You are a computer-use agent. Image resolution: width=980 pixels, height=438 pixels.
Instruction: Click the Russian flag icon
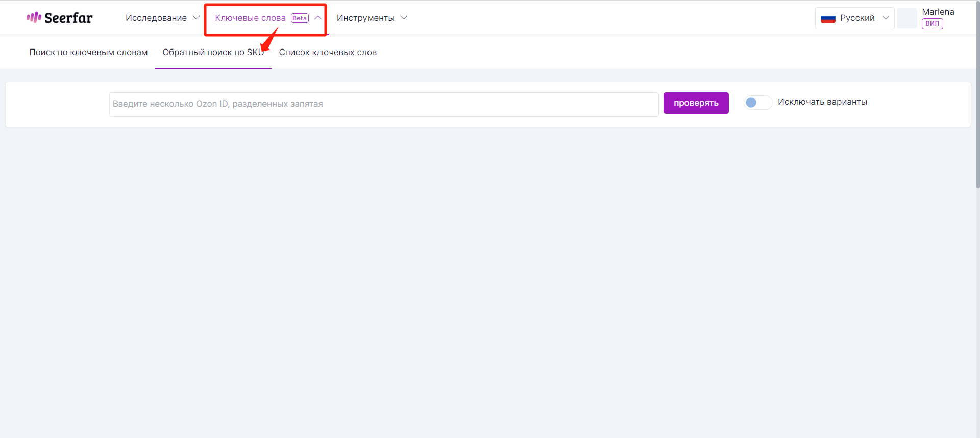click(828, 18)
